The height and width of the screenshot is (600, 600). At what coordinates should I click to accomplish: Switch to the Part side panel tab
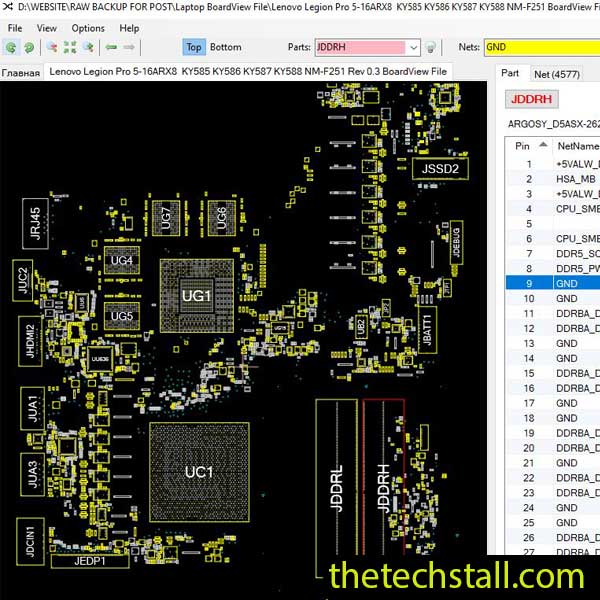[x=510, y=73]
